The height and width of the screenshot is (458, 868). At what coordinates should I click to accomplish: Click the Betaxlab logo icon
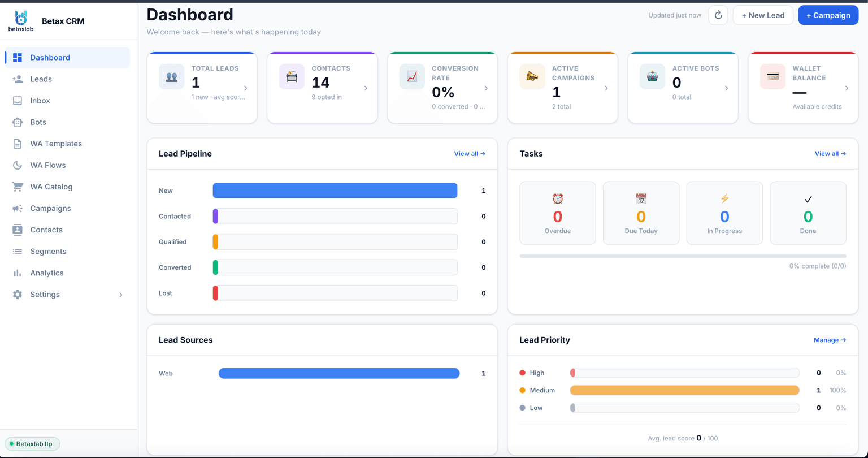pos(21,21)
